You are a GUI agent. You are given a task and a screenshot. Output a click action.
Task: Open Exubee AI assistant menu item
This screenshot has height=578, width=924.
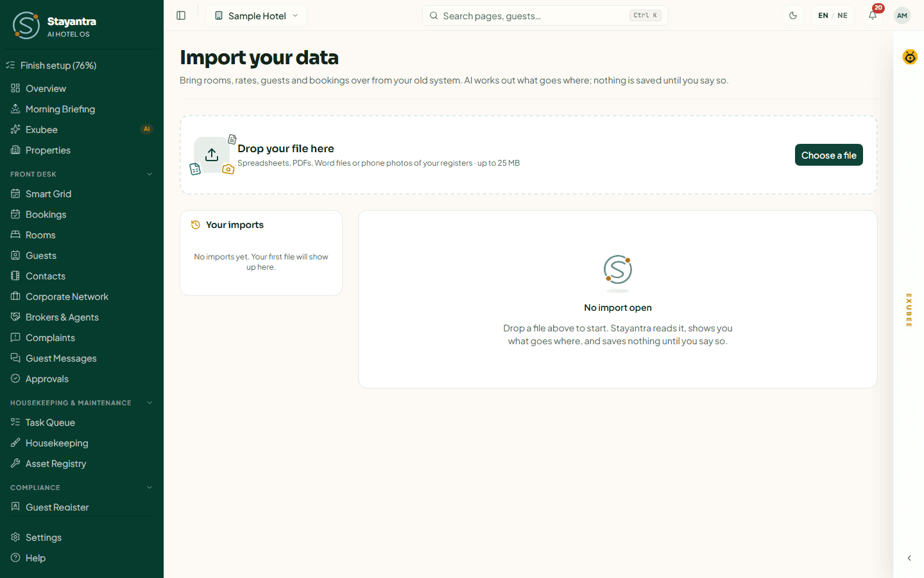pyautogui.click(x=81, y=130)
